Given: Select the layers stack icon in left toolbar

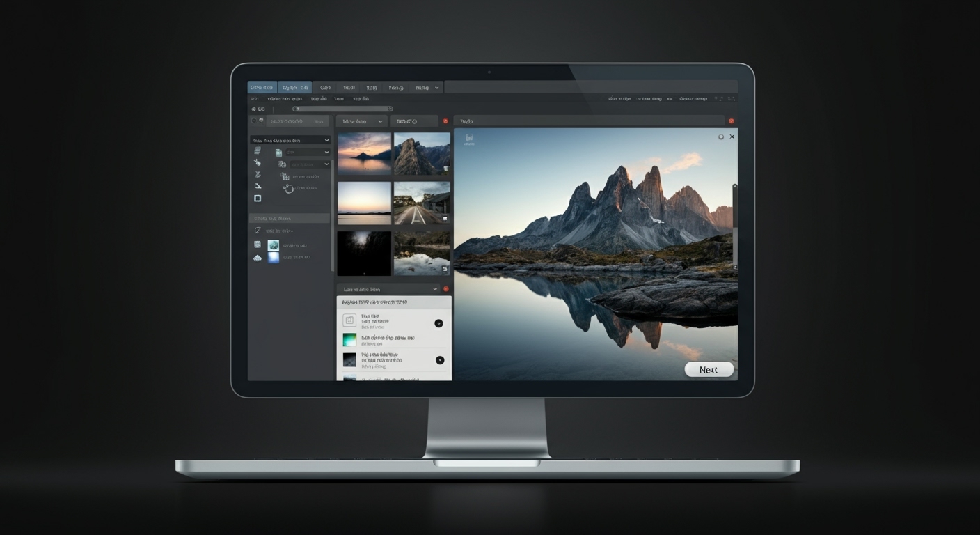Looking at the screenshot, I should pyautogui.click(x=257, y=150).
